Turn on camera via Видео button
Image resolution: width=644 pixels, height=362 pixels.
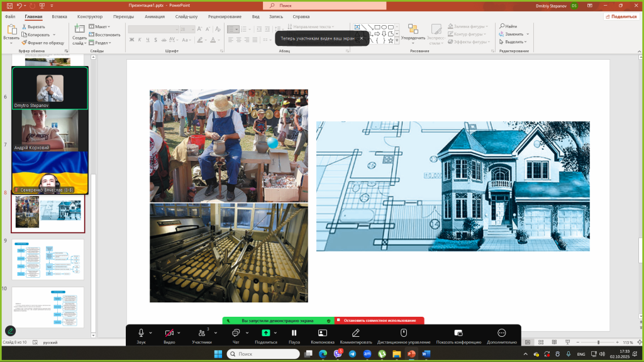click(169, 333)
